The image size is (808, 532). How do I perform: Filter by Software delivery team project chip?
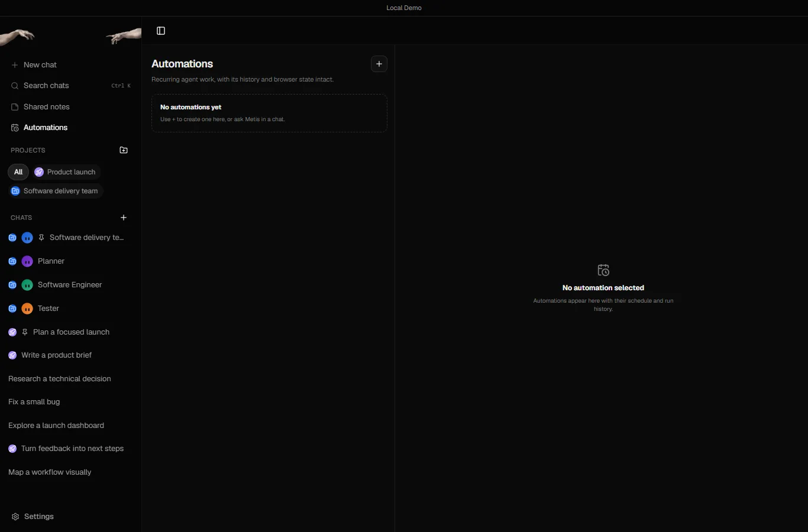(x=56, y=191)
